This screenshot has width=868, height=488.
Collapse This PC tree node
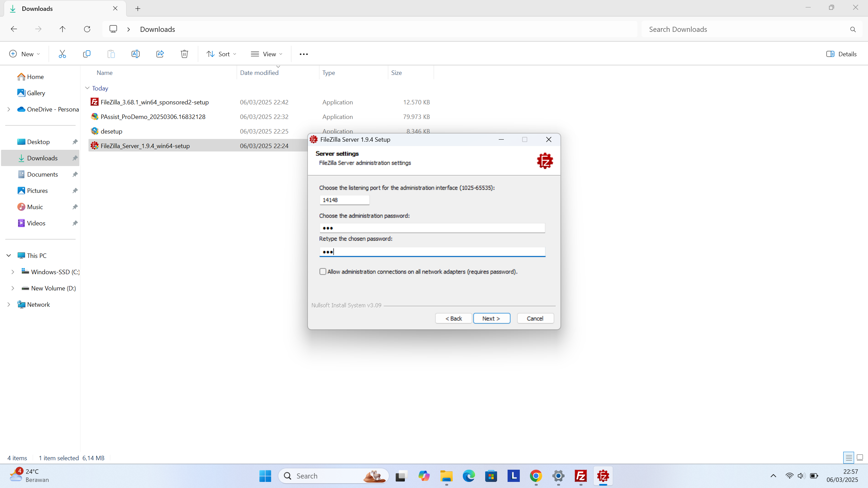pos(9,256)
